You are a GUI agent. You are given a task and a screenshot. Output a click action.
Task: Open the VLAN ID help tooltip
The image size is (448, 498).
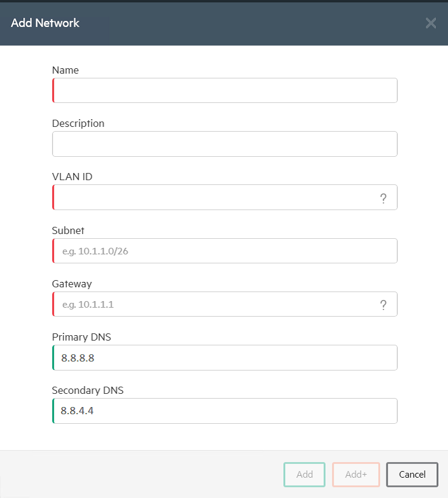pos(383,198)
